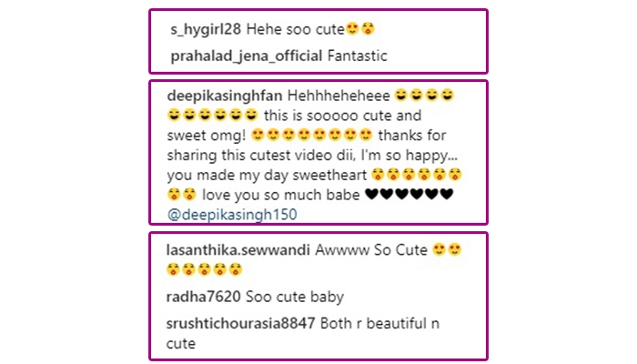Image resolution: width=637 pixels, height=364 pixels.
Task: Open prahalad_jena_official profile username
Action: click(247, 56)
